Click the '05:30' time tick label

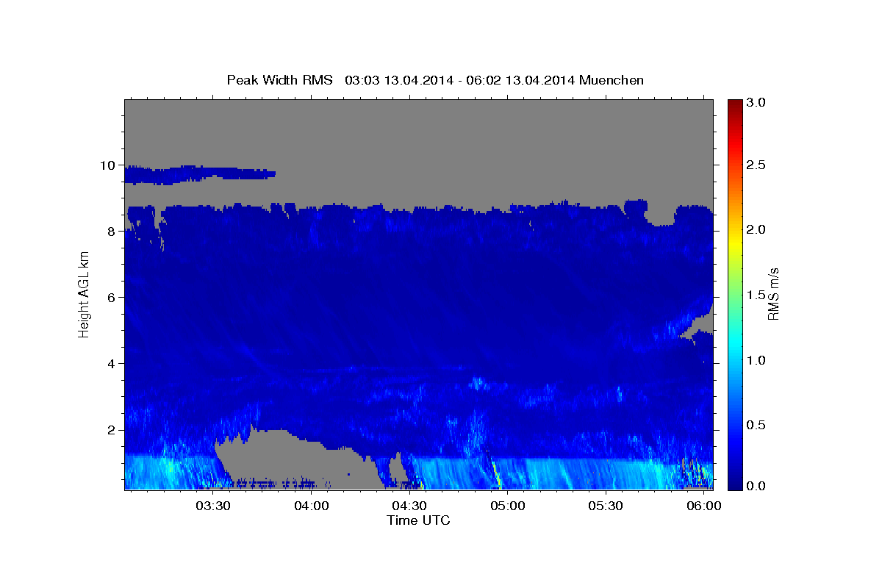606,506
